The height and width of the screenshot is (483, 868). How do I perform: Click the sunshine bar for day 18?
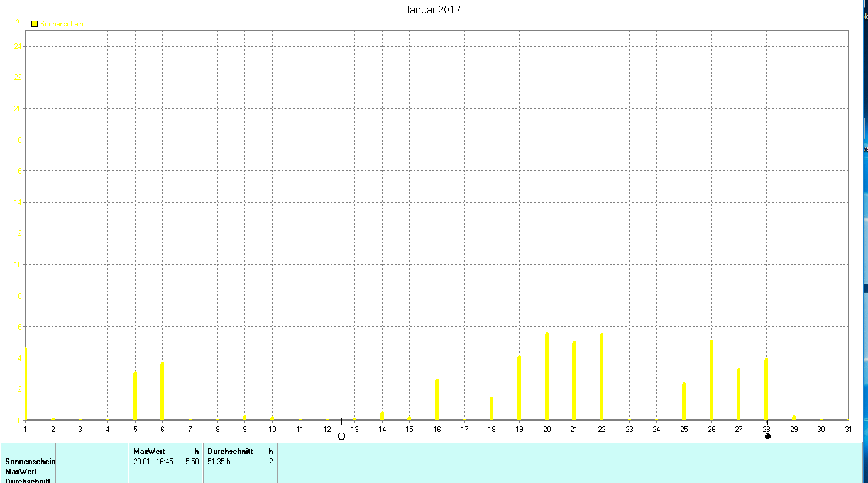point(492,408)
